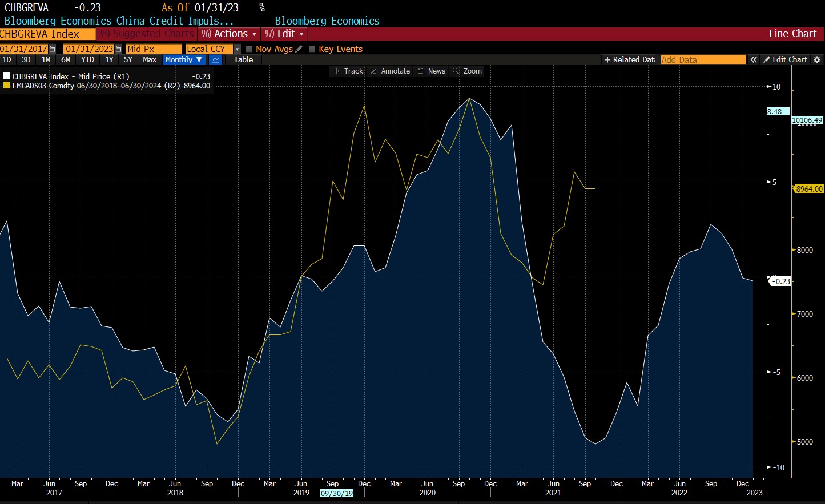Screen dimensions: 825x504
Task: Collapse panel with double chevron icon
Action: 754,59
